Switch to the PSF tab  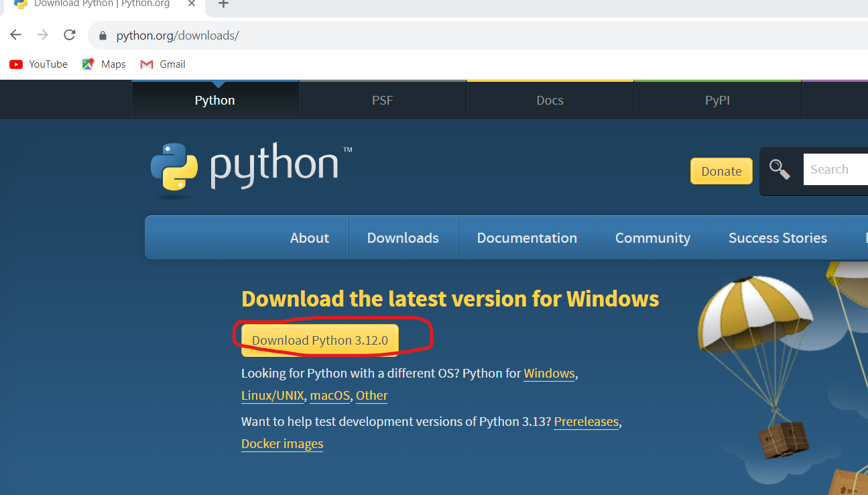pos(383,101)
